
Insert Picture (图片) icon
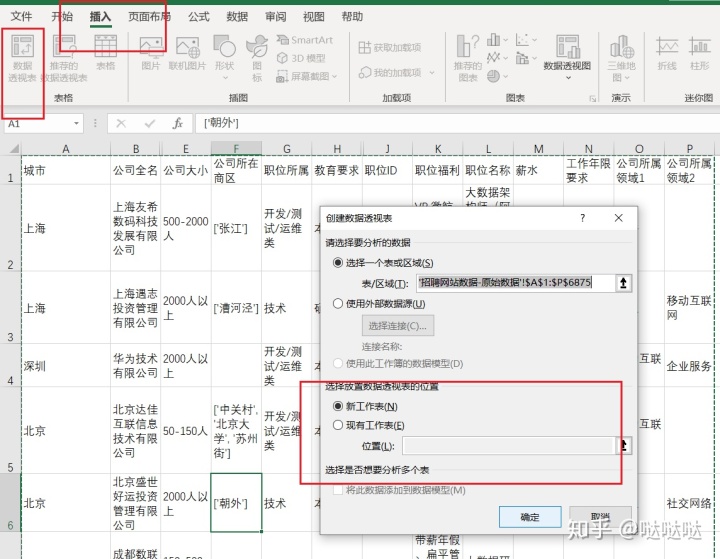(x=151, y=53)
